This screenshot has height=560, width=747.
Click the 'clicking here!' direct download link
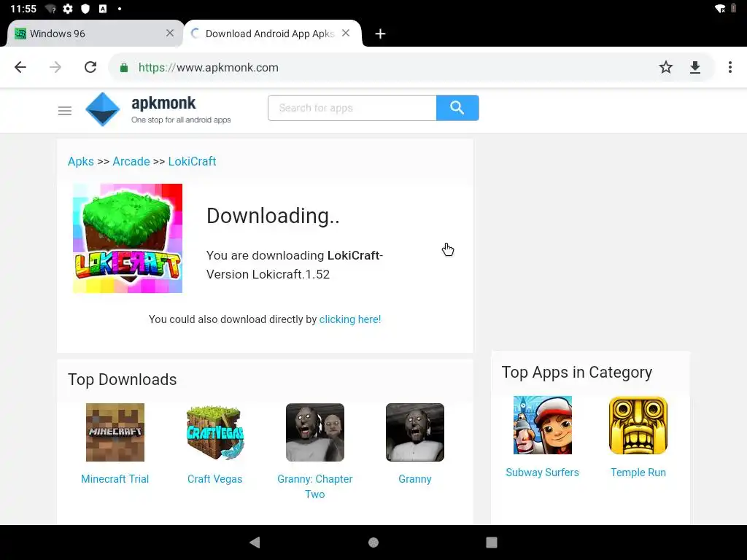pos(350,319)
